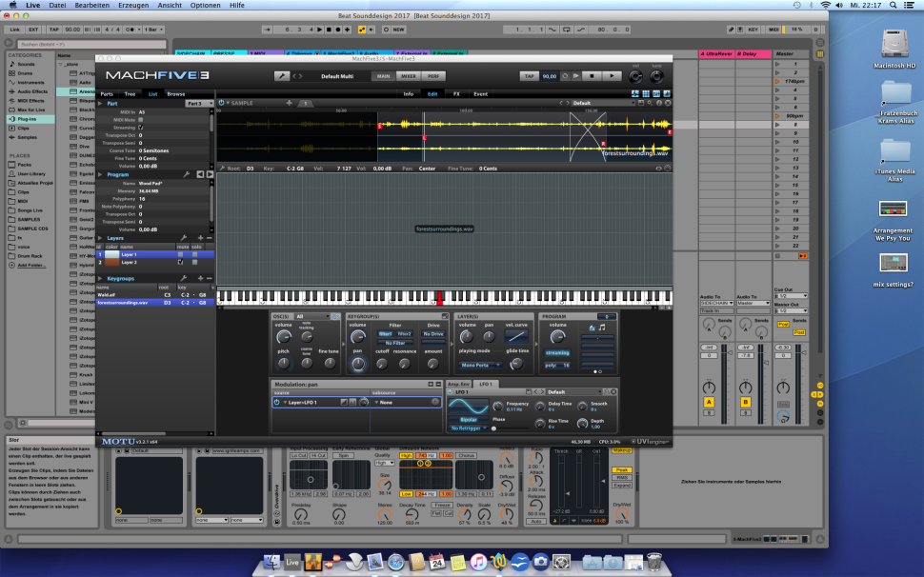The width and height of the screenshot is (924, 577).
Task: Click the Program fx icon
Action: tap(593, 328)
